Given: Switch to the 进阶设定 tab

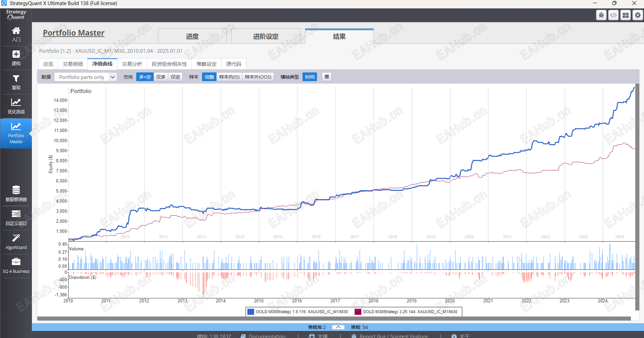Looking at the screenshot, I should click(x=266, y=36).
